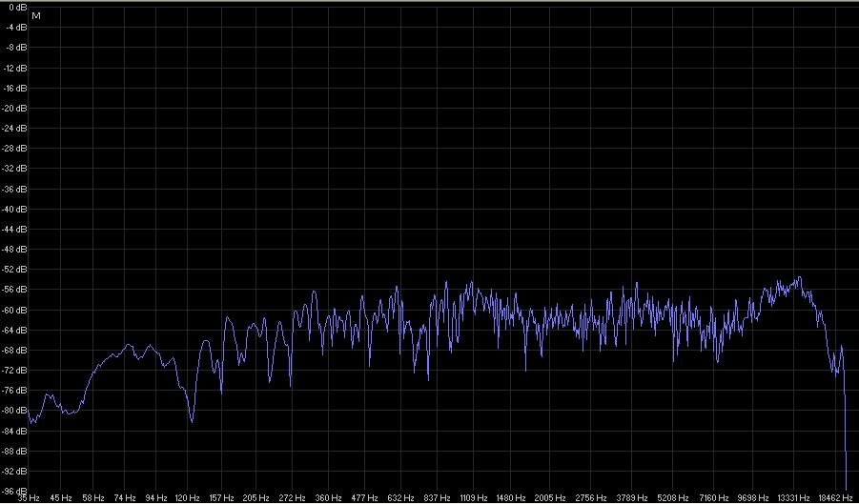
Task: Select the 272 Hz frequency label
Action: pyautogui.click(x=292, y=498)
